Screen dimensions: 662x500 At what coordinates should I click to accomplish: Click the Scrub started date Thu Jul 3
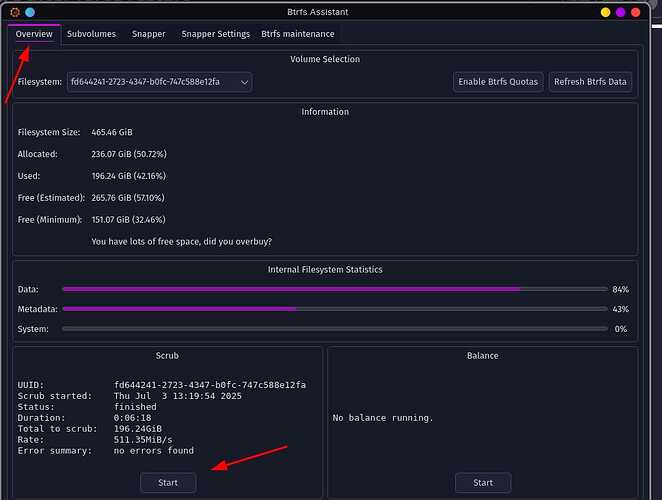point(178,396)
